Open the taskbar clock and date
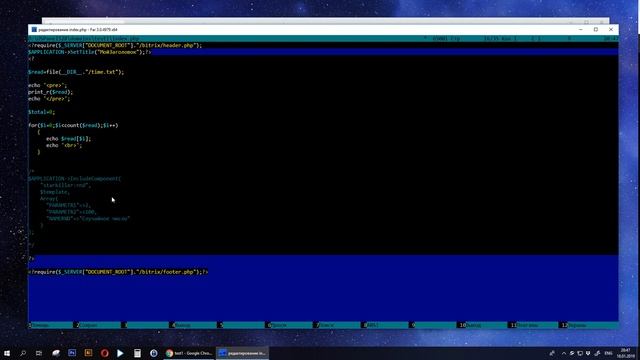 pos(626,353)
